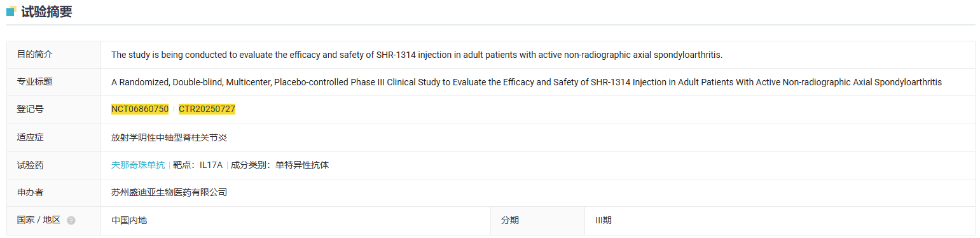The image size is (980, 238).
Task: Select the 目的简介 row label
Action: tap(35, 55)
